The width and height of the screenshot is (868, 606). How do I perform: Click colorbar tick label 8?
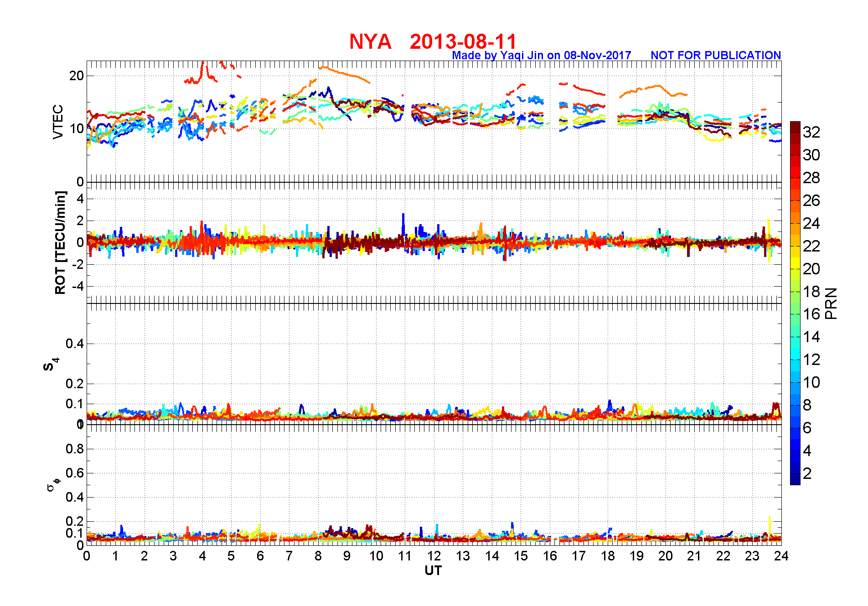807,405
